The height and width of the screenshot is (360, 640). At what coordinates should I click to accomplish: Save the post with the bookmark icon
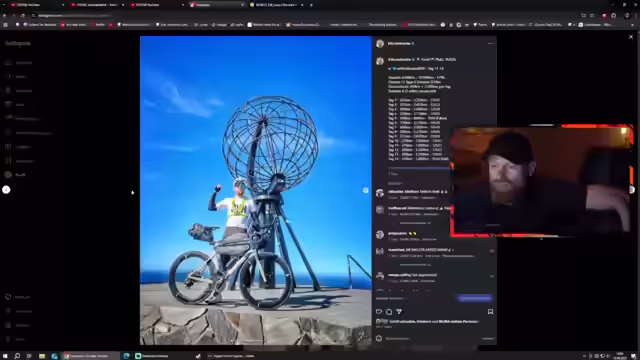click(x=490, y=311)
